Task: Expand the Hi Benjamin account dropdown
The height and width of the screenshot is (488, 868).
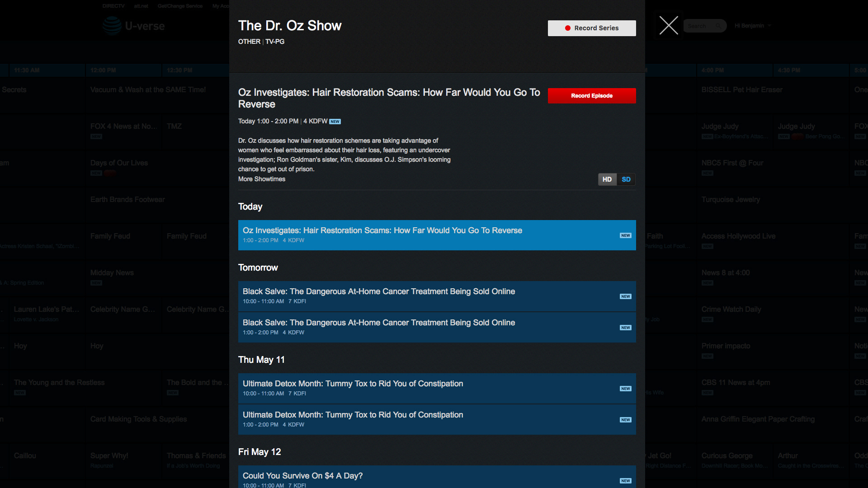Action: (752, 26)
